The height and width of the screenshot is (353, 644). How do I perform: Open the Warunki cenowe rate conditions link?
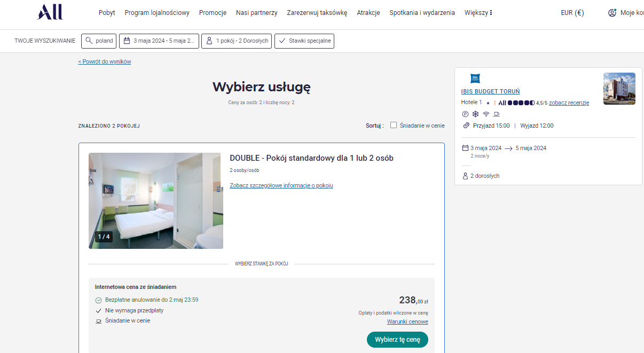tap(407, 321)
